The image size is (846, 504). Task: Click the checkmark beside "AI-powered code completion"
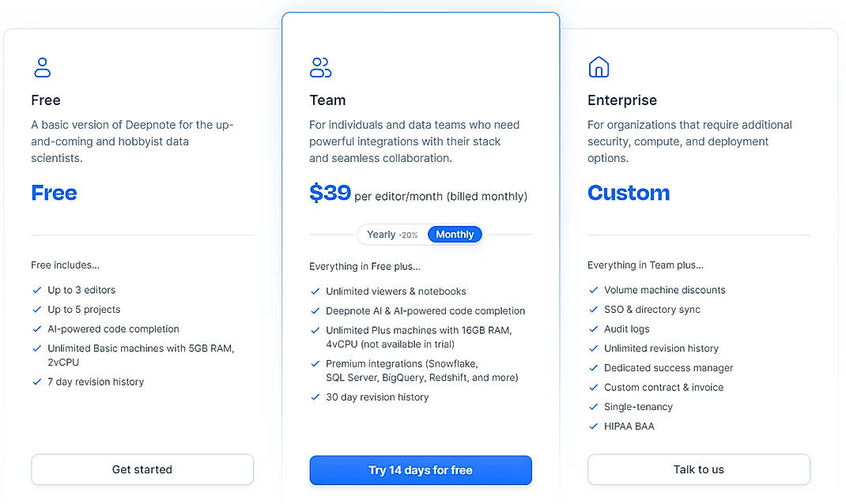(36, 329)
